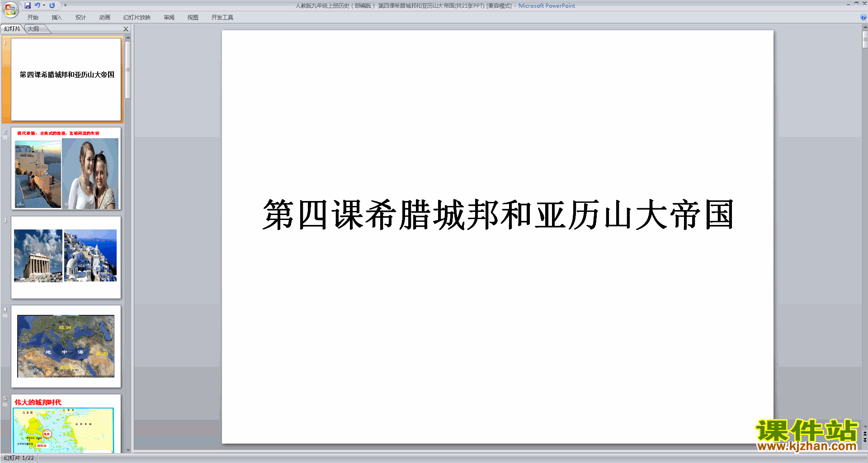Click the slide title text 第四课希腊城邦和亚历山大帝国
868x463 pixels.
coord(498,215)
